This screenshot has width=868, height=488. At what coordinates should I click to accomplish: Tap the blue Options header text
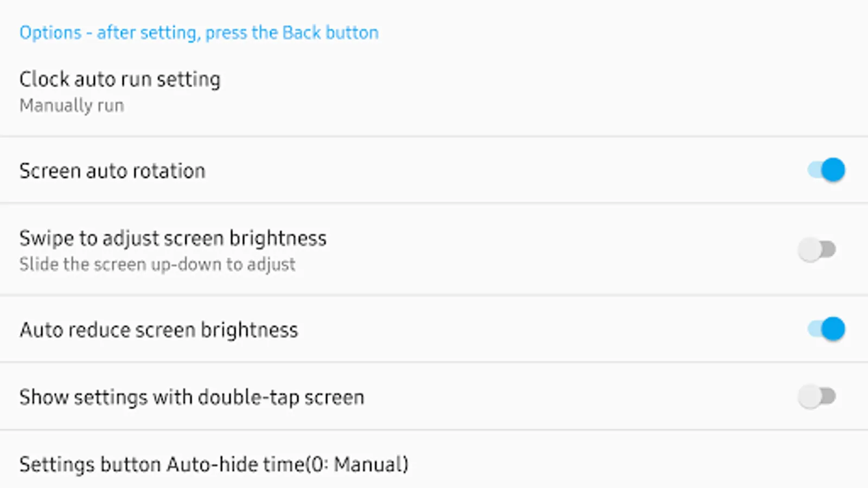[x=199, y=33]
